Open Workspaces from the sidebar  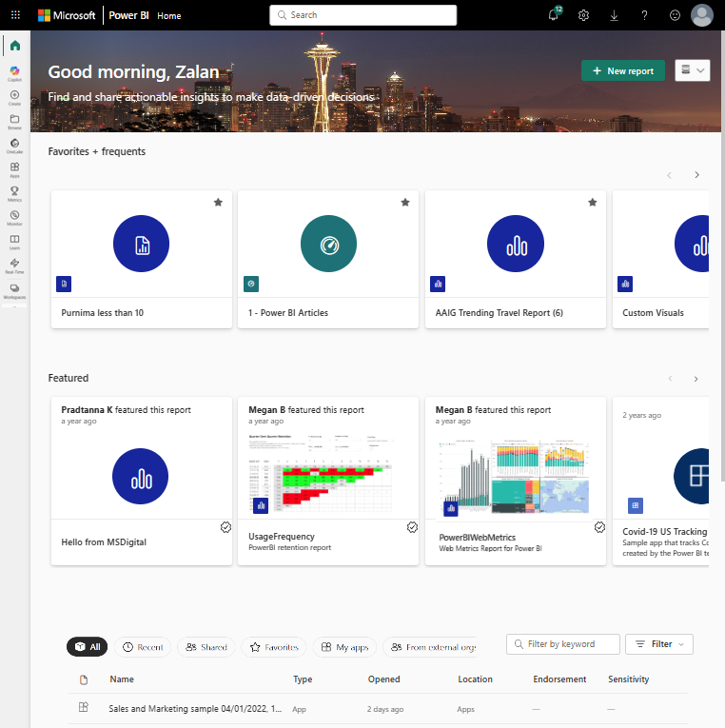pos(14,289)
